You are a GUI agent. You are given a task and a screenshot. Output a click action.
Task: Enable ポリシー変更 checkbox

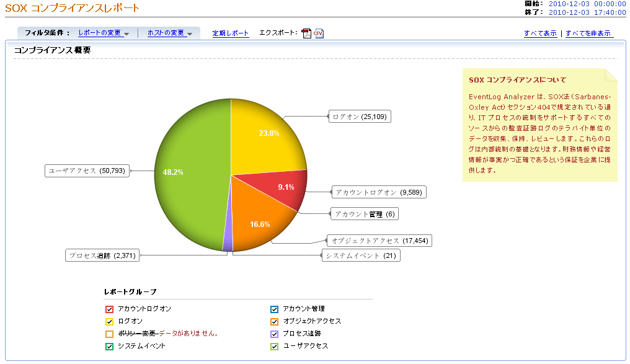[110, 334]
